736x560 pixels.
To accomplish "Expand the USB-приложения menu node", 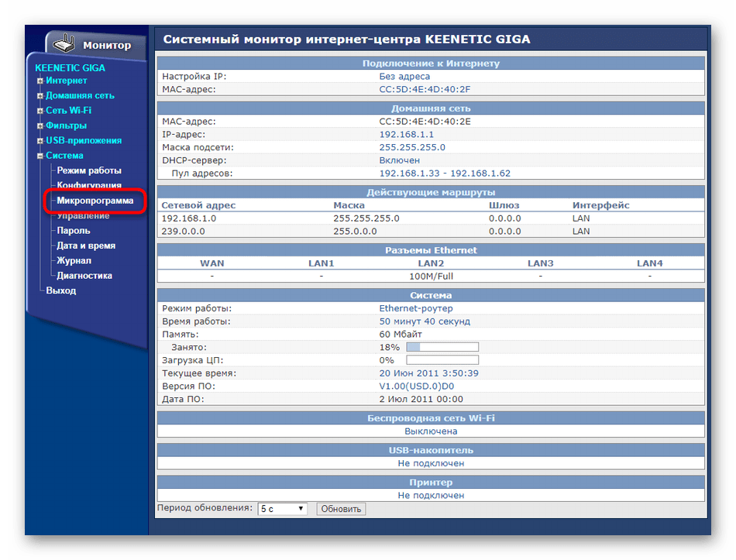I will (x=40, y=141).
